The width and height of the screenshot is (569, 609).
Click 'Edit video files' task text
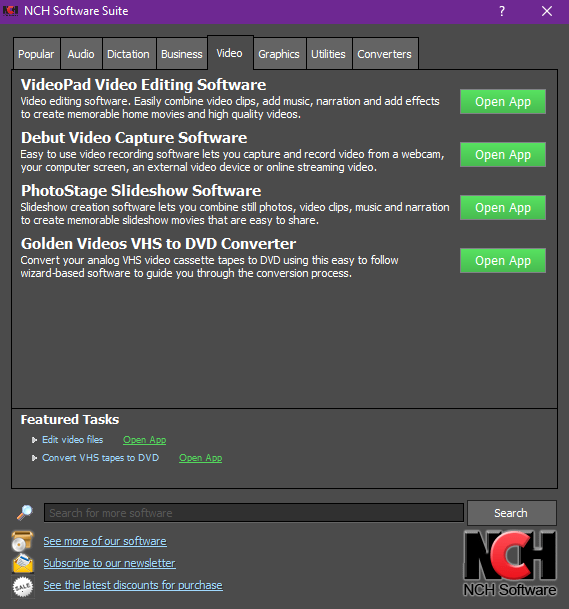click(73, 440)
